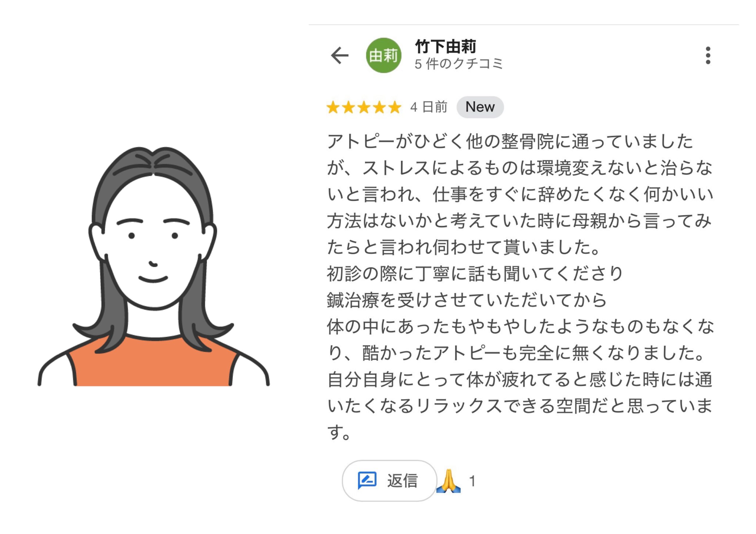Click the line 鍼治療を受けさせていただいてから
This screenshot has width=756, height=534.
pos(466,300)
